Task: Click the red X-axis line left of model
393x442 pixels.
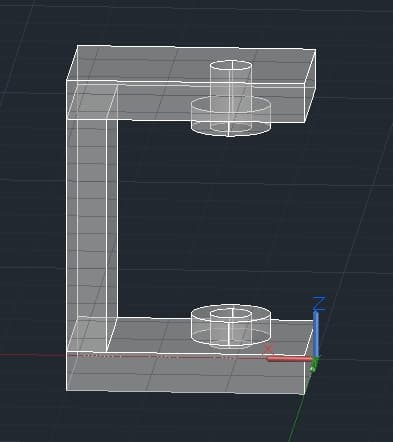Action: (33, 355)
